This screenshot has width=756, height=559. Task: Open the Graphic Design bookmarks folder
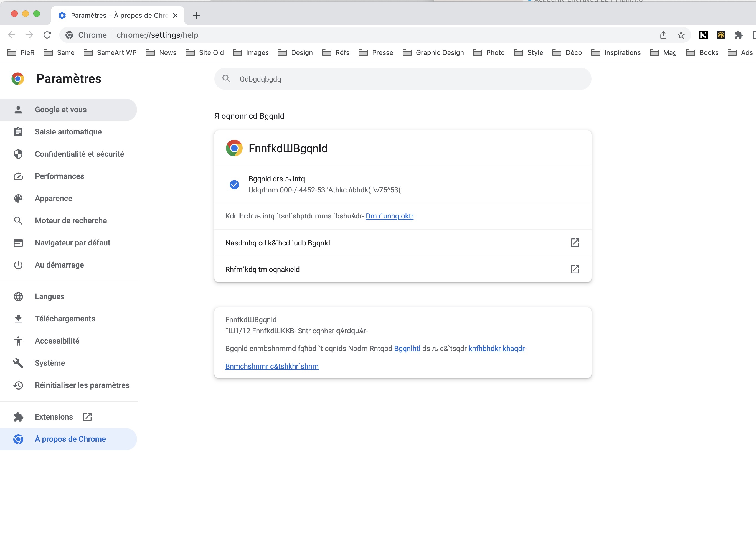[x=433, y=52]
